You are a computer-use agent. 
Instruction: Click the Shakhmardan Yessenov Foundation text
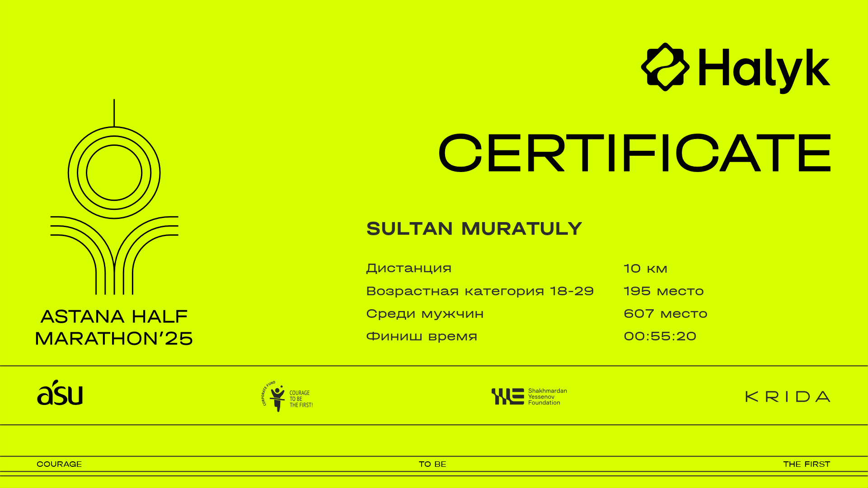point(547,397)
